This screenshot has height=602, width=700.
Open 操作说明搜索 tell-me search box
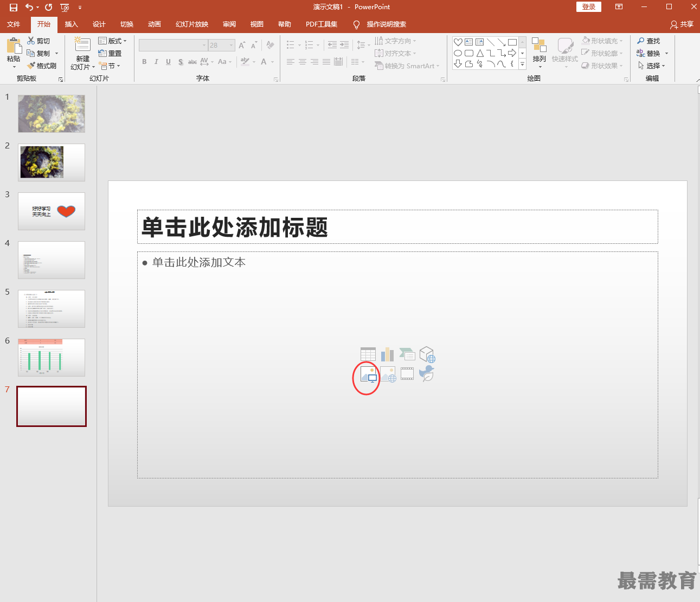click(x=380, y=24)
